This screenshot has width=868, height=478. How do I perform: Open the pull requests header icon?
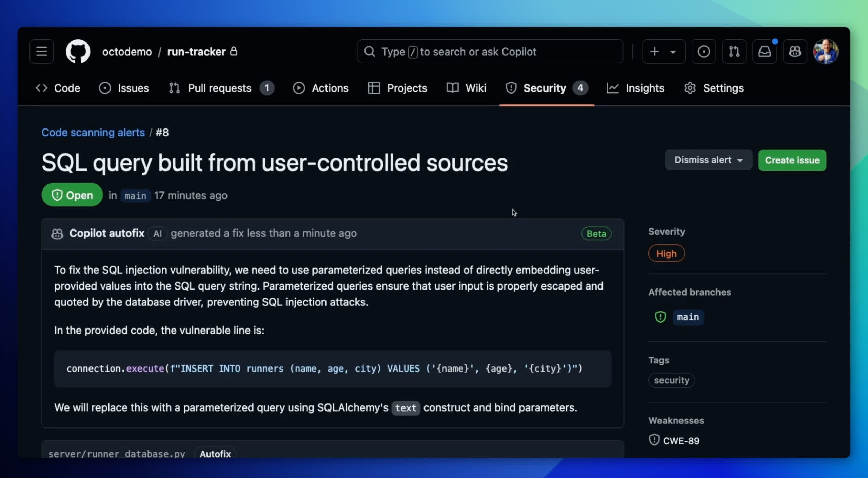(x=734, y=52)
